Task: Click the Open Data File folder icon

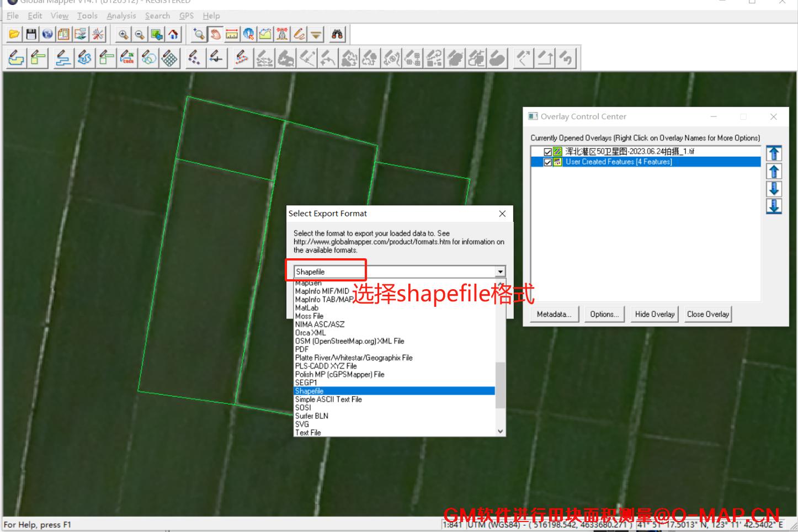Action: (x=15, y=35)
